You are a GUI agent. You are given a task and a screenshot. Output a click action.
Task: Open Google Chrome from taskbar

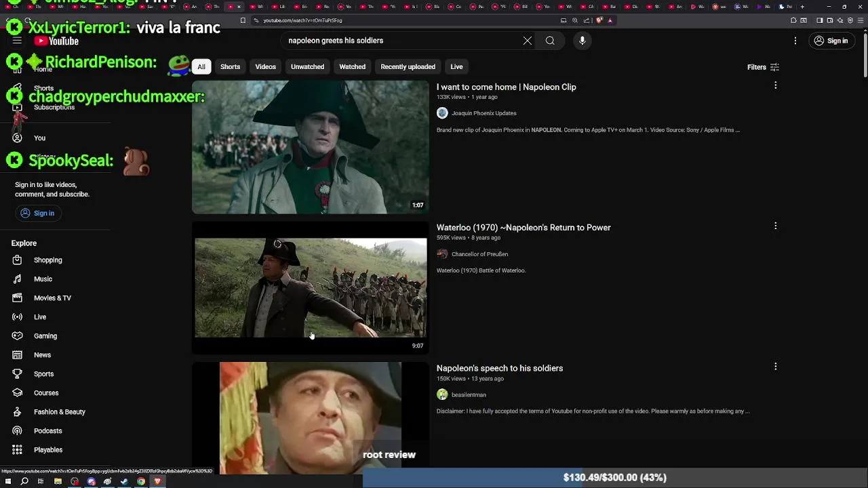(x=141, y=481)
